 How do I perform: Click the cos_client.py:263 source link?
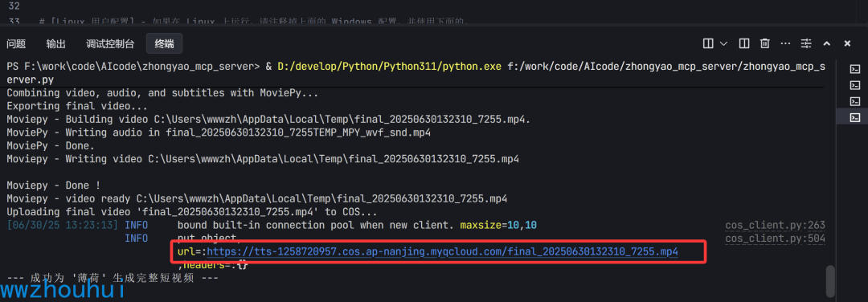(x=775, y=226)
